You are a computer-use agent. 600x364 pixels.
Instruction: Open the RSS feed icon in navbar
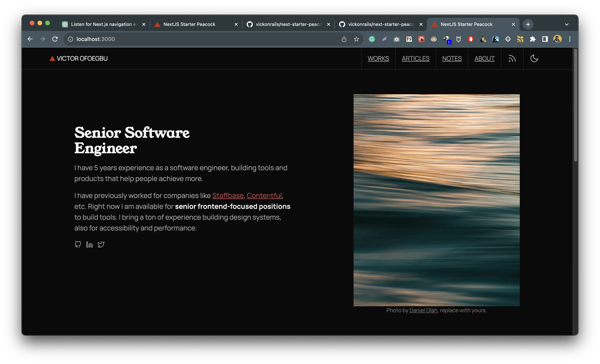click(x=512, y=59)
